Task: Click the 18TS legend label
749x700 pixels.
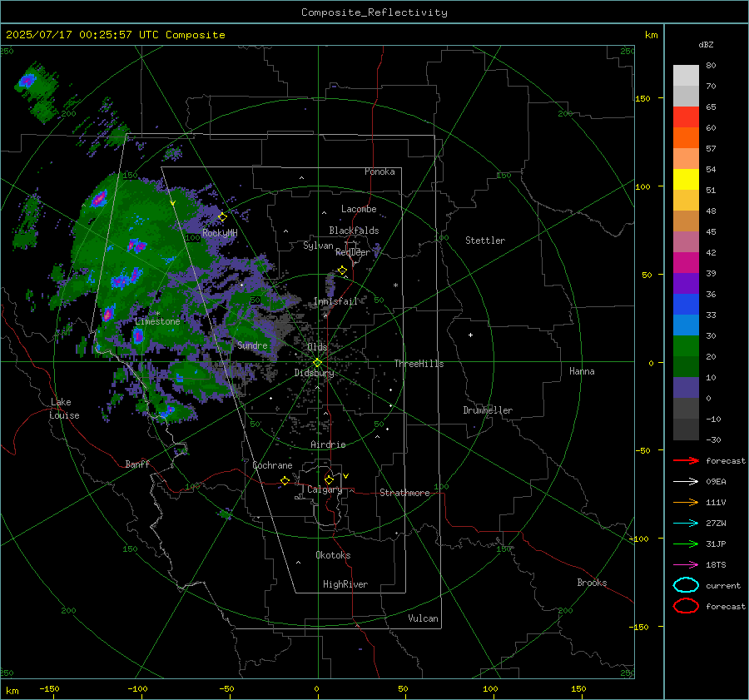Action: pos(716,565)
